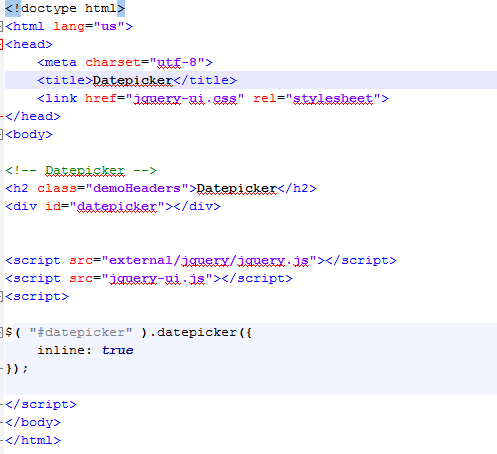Click the green Datepicker comment
The width and height of the screenshot is (497, 454).
[x=81, y=170]
